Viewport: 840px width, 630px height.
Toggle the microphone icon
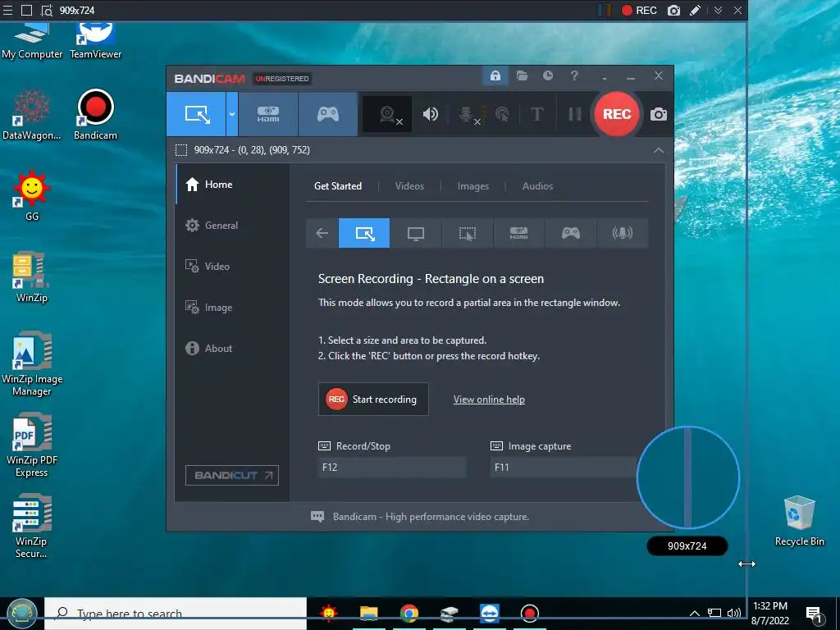467,114
